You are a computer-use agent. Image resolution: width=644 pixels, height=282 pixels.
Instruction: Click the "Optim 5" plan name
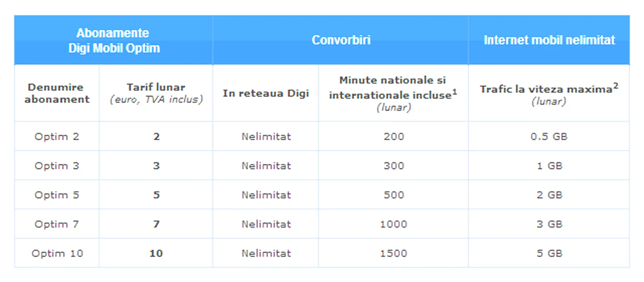click(x=57, y=195)
